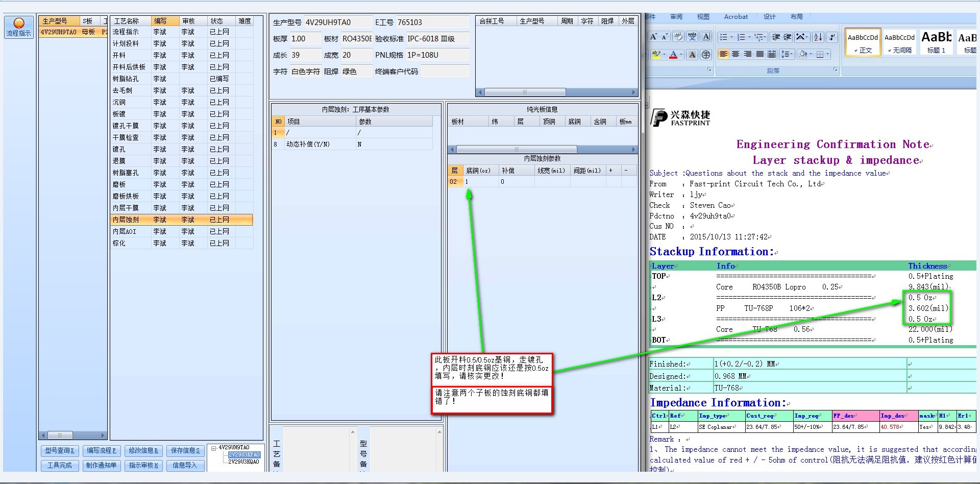This screenshot has width=980, height=484.
Task: Open borders dropdown arrow
Action: (827, 54)
